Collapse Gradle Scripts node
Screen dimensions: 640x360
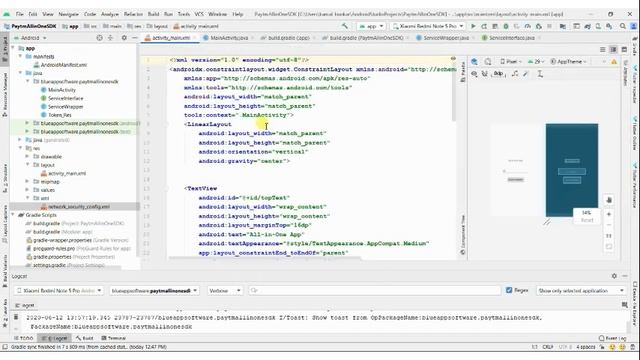coord(13,215)
